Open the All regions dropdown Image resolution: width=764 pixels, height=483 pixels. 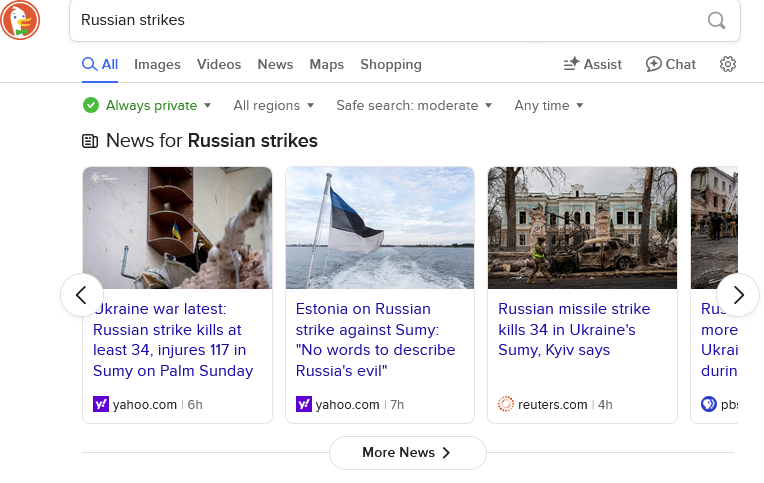273,105
